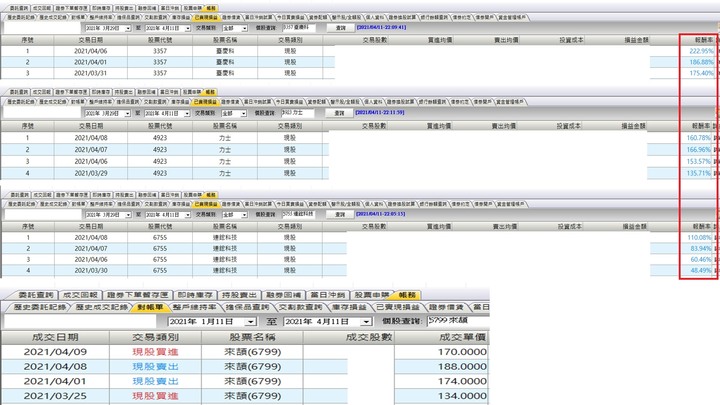Select 2021/03/31 date cell in 3357 panel

click(x=90, y=73)
